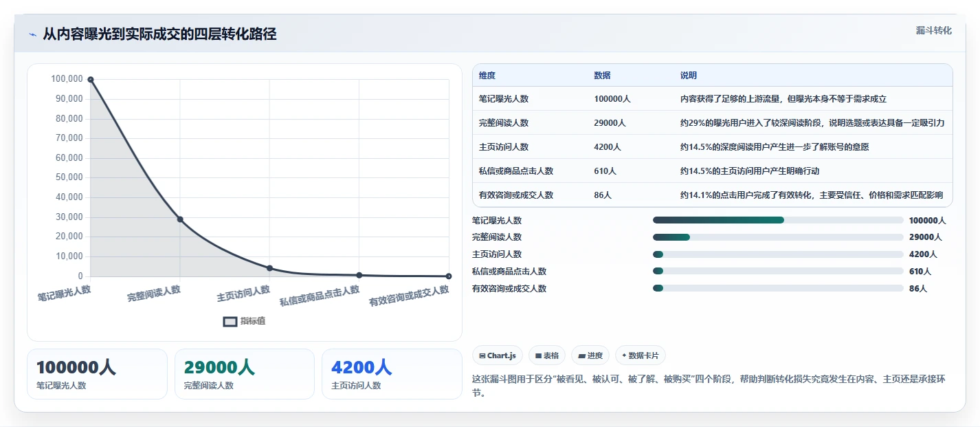Select the 私信或商品点击人数 chart data point
This screenshot has height=427, width=980.
pyautogui.click(x=359, y=275)
